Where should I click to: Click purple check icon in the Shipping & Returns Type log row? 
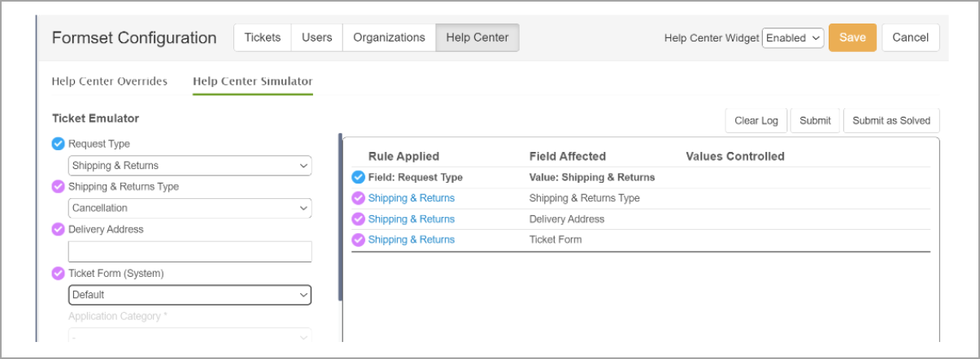point(358,198)
